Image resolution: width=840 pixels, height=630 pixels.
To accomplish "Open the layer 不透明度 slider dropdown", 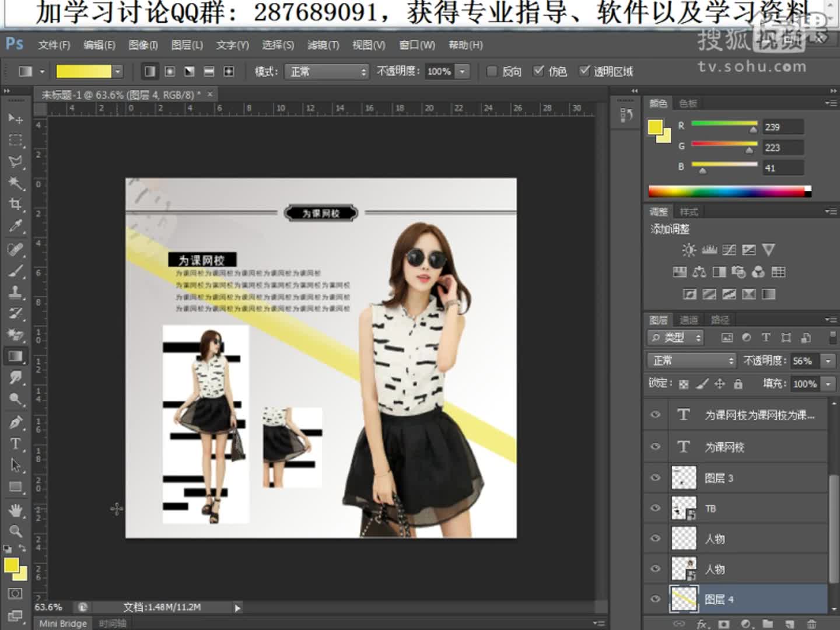I will pos(828,361).
